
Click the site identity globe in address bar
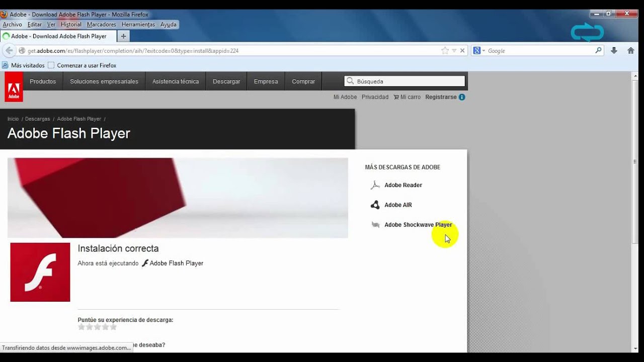22,51
